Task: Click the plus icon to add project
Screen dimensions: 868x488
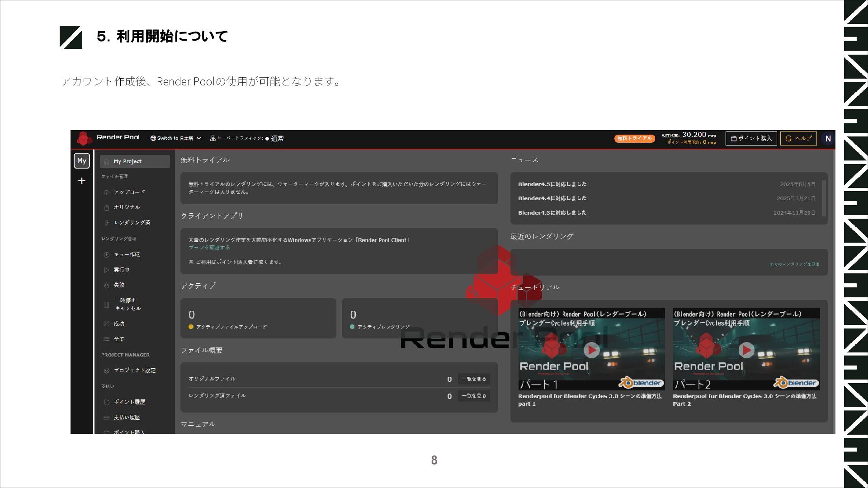Action: [82, 181]
